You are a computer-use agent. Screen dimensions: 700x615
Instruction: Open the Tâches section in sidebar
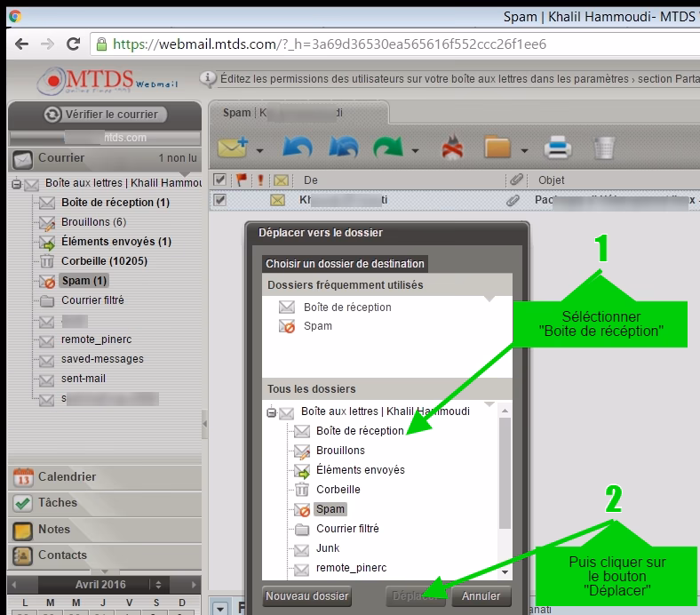click(57, 503)
